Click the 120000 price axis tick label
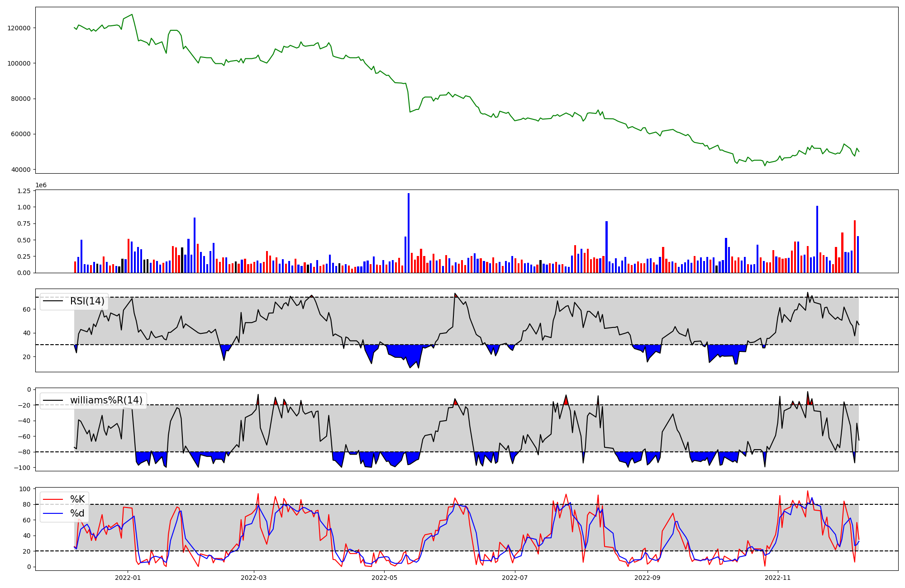 click(x=19, y=28)
